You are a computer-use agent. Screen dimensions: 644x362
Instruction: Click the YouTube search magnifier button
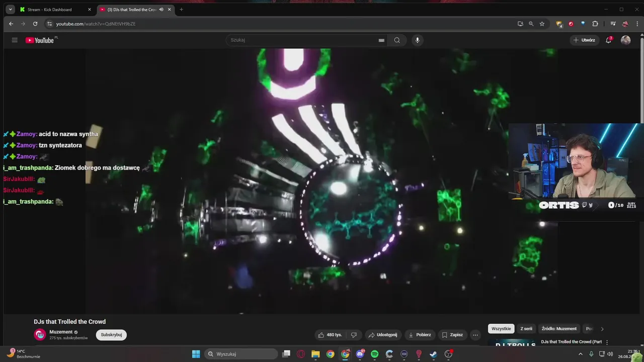(397, 40)
